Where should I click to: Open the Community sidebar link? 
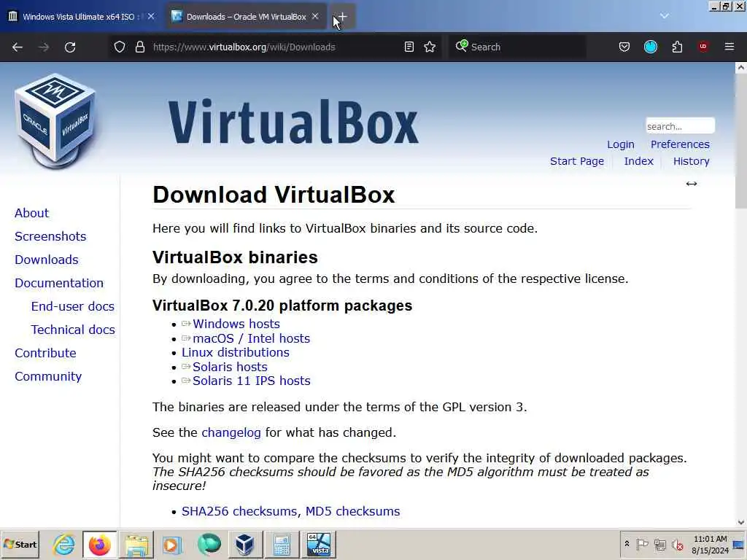pos(48,376)
